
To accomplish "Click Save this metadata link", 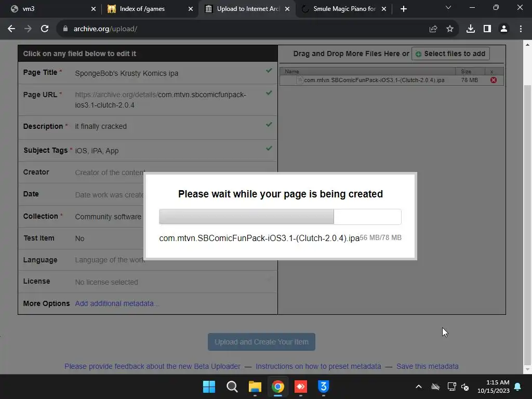I will [x=427, y=366].
